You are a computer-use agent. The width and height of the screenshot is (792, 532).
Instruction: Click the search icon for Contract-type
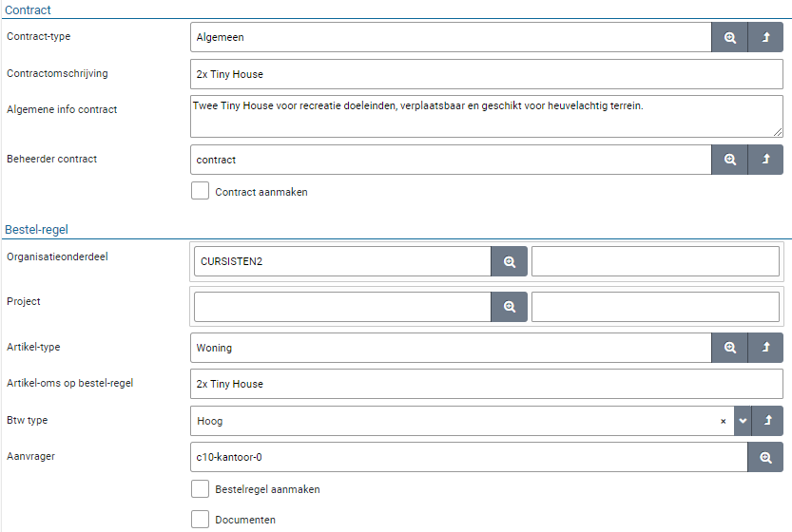pyautogui.click(x=729, y=38)
